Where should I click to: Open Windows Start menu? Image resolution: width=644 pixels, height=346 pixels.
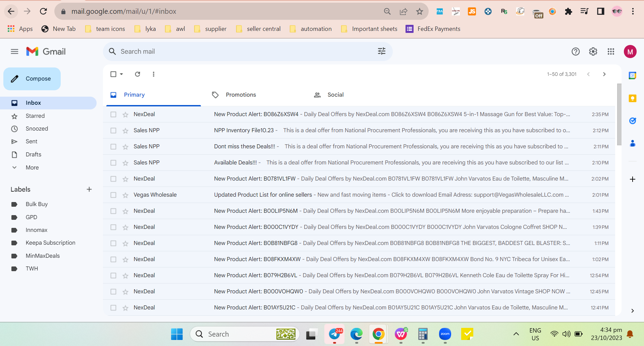pos(177,334)
